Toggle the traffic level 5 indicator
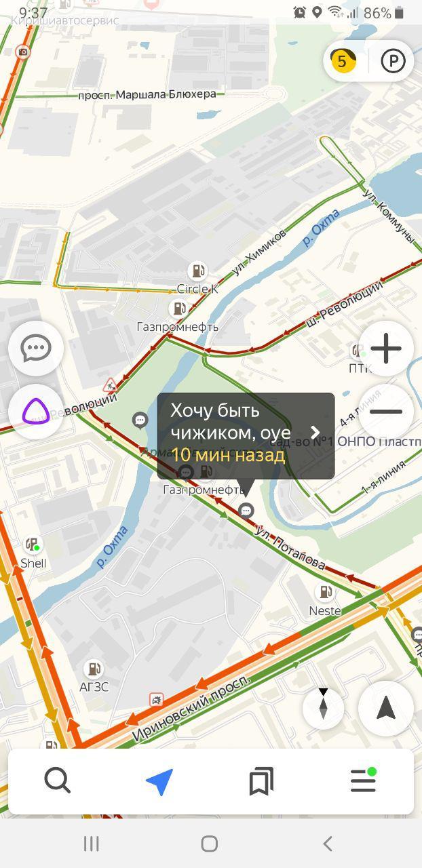 click(x=343, y=61)
